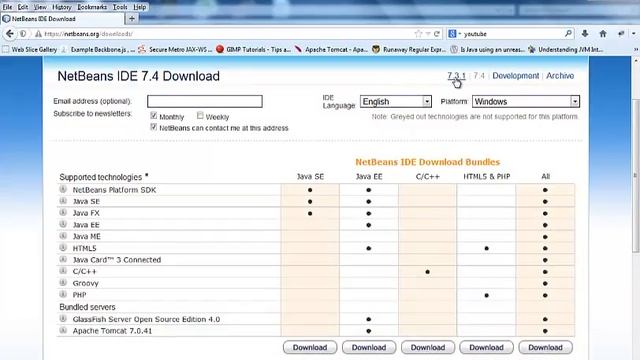The height and width of the screenshot is (360, 640).
Task: Click info icon next to GlassFish Server
Action: (x=63, y=319)
